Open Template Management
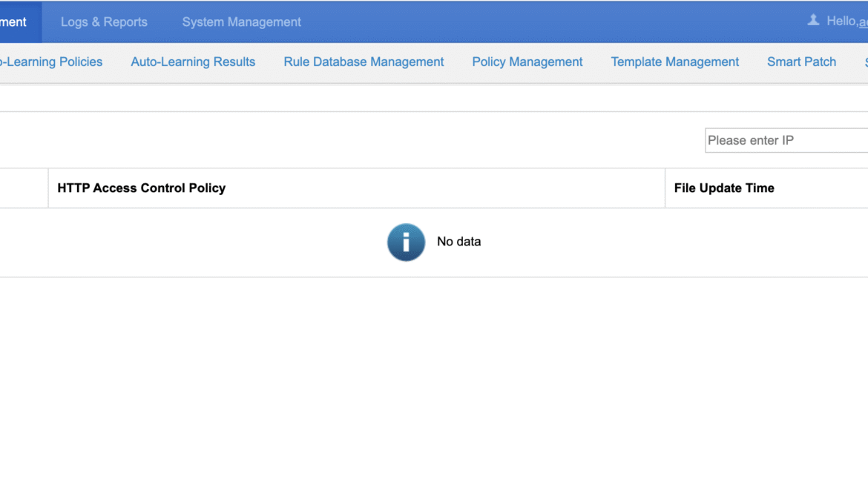868x482 pixels. [x=674, y=62]
